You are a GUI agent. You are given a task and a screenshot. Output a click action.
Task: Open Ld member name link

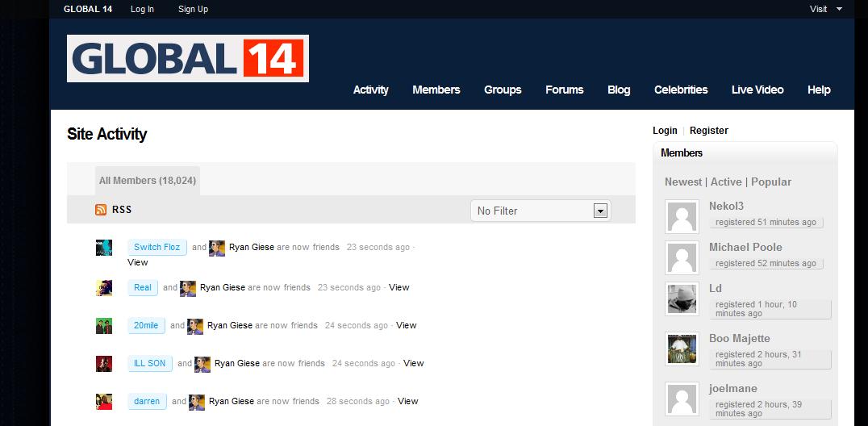coord(716,289)
